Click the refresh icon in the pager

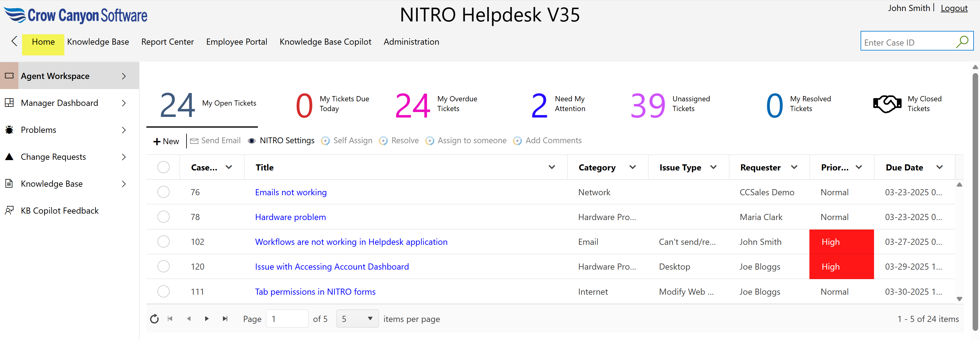tap(154, 319)
